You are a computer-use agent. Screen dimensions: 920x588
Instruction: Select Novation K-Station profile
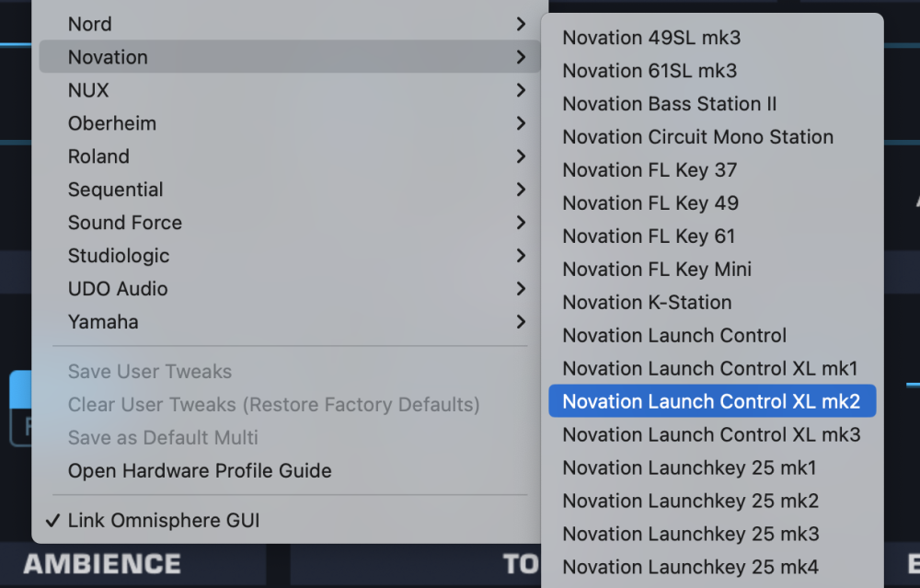[647, 303]
